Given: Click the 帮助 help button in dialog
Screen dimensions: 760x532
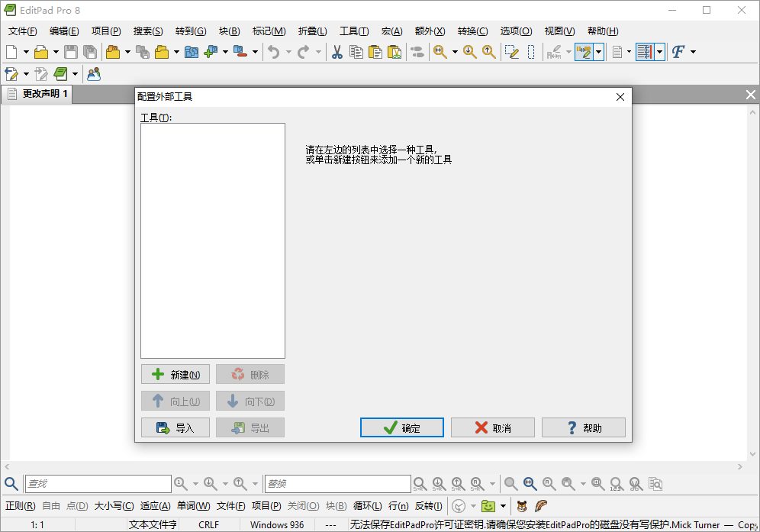Looking at the screenshot, I should coord(584,427).
